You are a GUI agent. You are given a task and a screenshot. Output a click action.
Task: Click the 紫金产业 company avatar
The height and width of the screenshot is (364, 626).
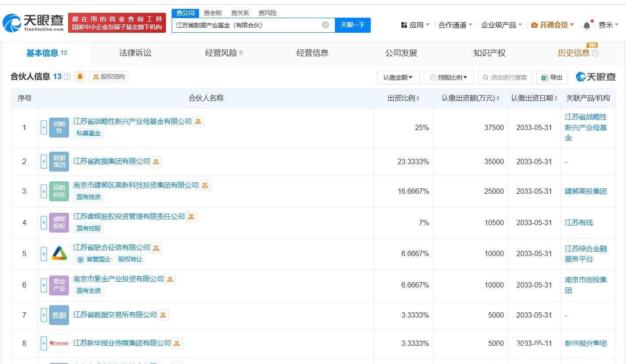pos(59,285)
